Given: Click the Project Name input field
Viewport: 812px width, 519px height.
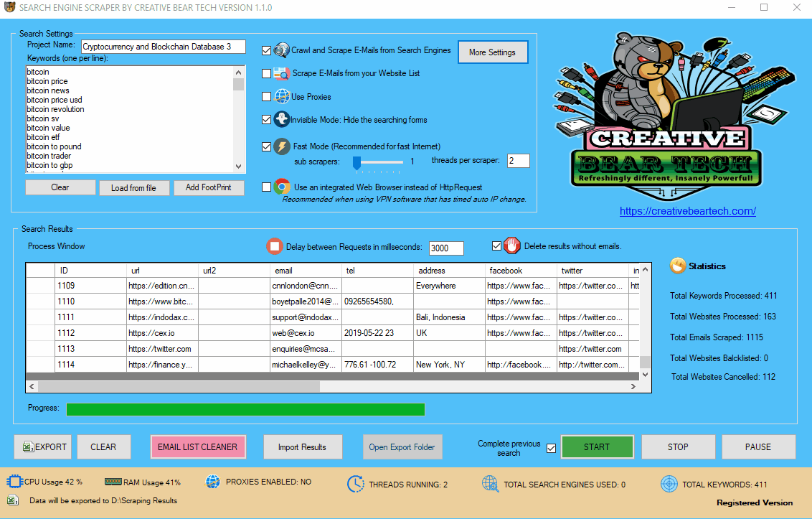Looking at the screenshot, I should pyautogui.click(x=164, y=47).
